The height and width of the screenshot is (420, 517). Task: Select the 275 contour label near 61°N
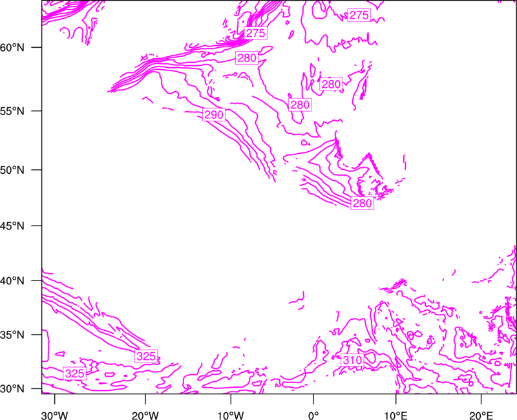coord(256,33)
